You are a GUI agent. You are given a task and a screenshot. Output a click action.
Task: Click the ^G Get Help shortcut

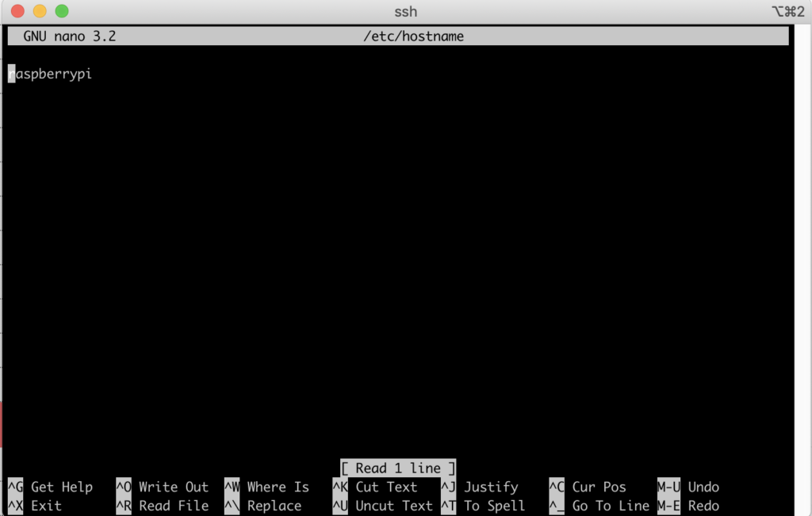pos(50,487)
